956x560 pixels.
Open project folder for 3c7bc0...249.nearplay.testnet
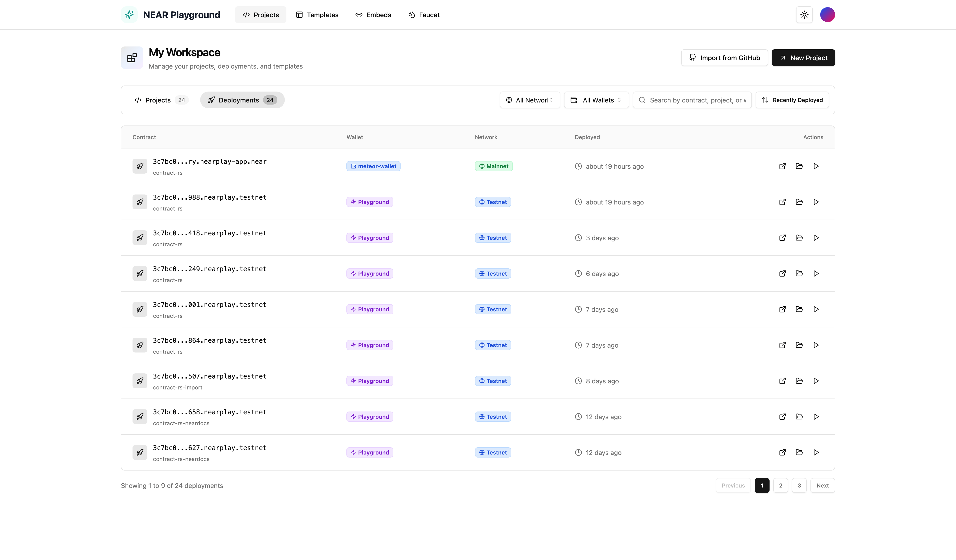(799, 273)
